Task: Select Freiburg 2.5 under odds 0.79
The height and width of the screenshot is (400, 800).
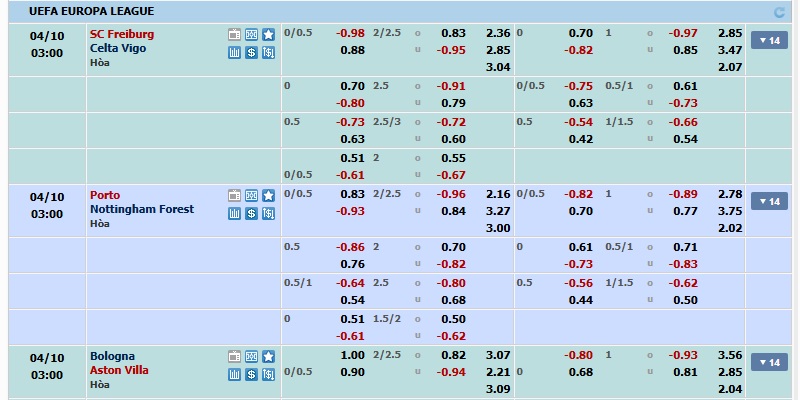Action: pos(454,103)
